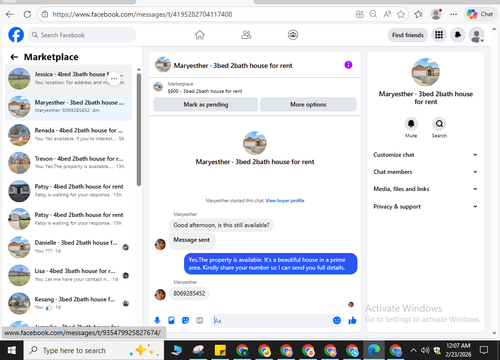The width and height of the screenshot is (500, 360).
Task: Click More options button
Action: [x=308, y=104]
